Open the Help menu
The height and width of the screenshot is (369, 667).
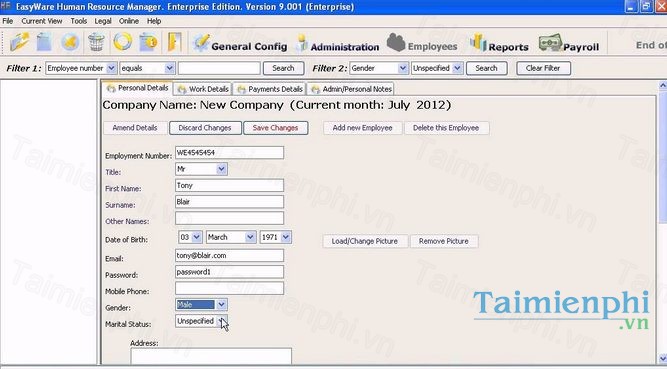pos(154,21)
